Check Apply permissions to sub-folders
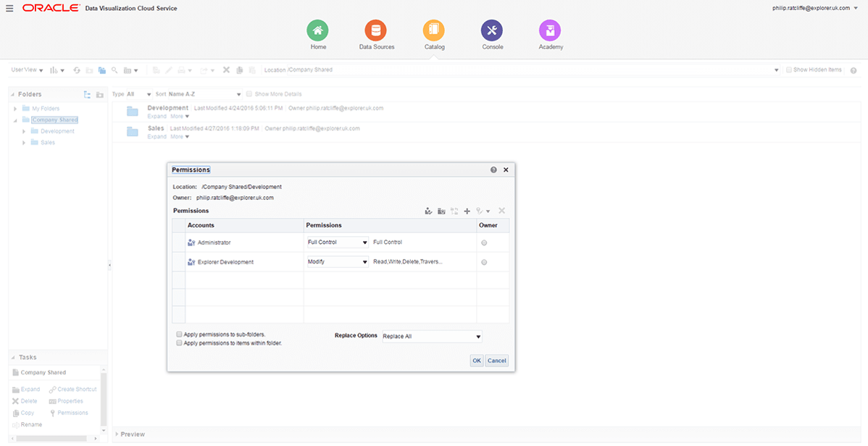The image size is (868, 446). pyautogui.click(x=179, y=334)
